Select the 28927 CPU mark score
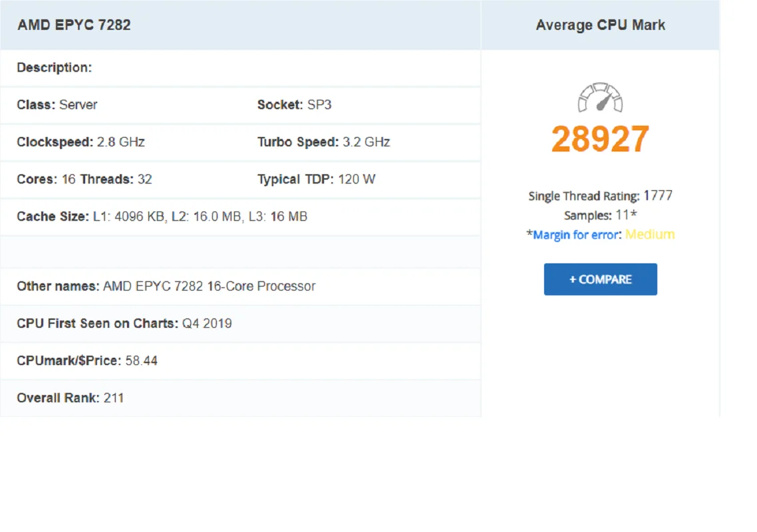The width and height of the screenshot is (757, 532). pos(600,139)
